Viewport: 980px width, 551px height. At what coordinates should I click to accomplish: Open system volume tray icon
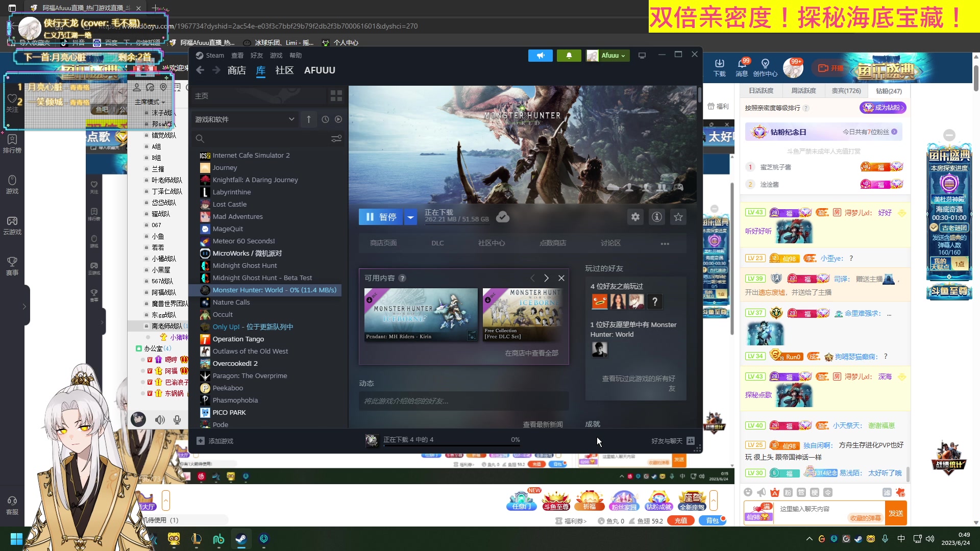point(930,539)
